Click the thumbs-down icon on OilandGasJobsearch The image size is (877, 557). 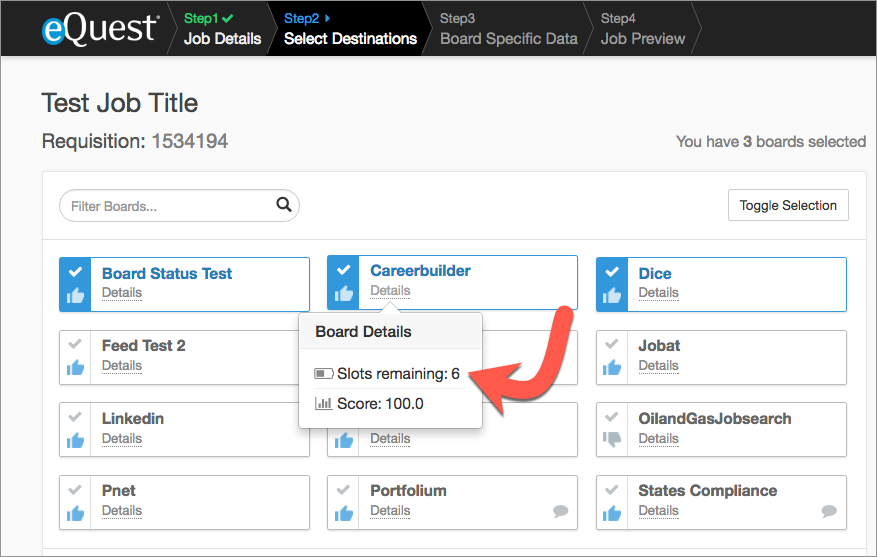[612, 439]
